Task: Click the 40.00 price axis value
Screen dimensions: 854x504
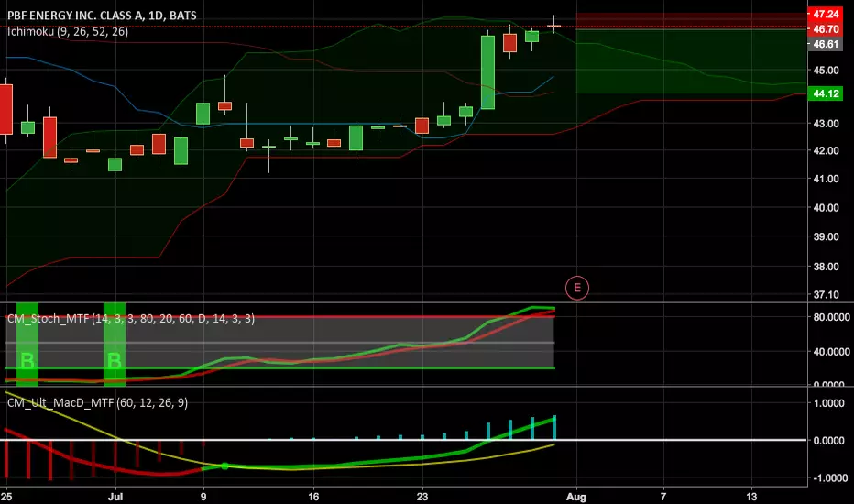Action: click(x=826, y=208)
